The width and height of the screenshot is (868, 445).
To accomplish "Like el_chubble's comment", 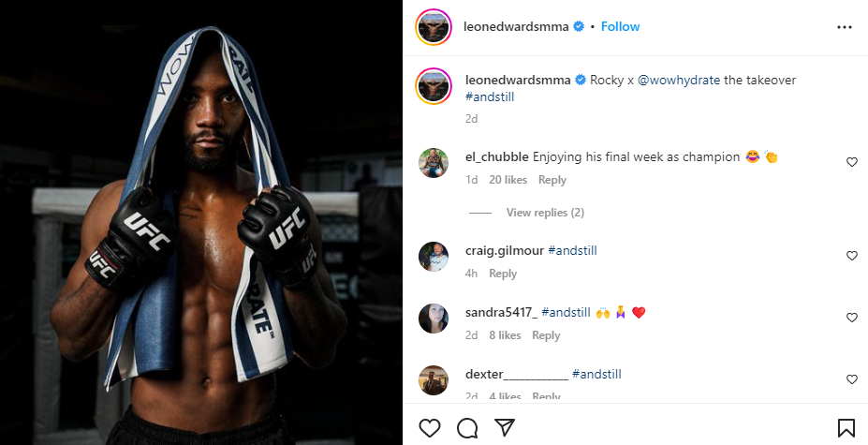I will 852,162.
